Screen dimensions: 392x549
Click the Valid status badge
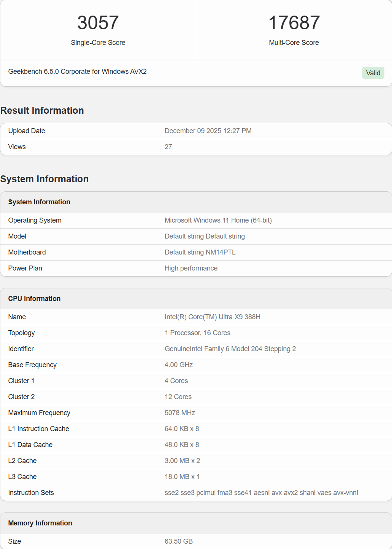[373, 73]
